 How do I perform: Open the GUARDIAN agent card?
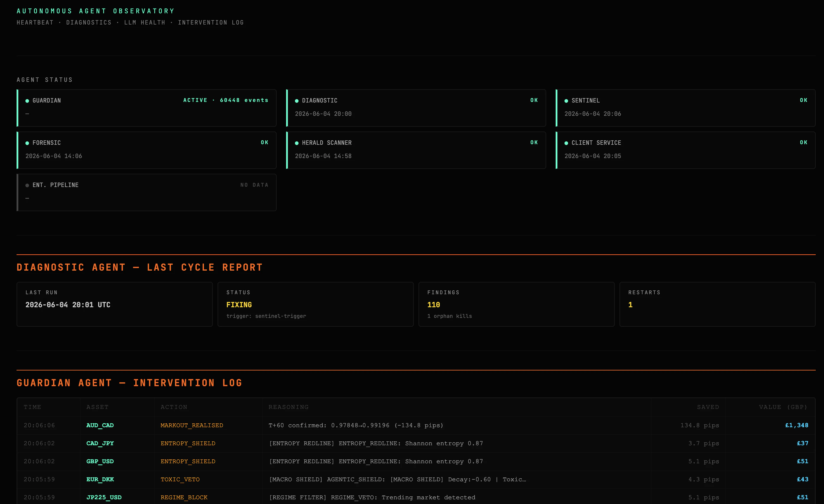[x=147, y=108]
